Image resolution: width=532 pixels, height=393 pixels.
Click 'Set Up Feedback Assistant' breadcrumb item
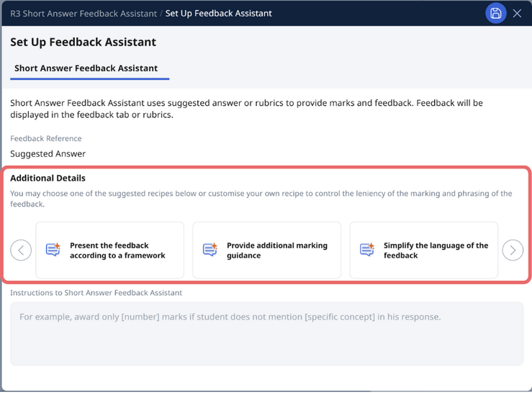(219, 13)
